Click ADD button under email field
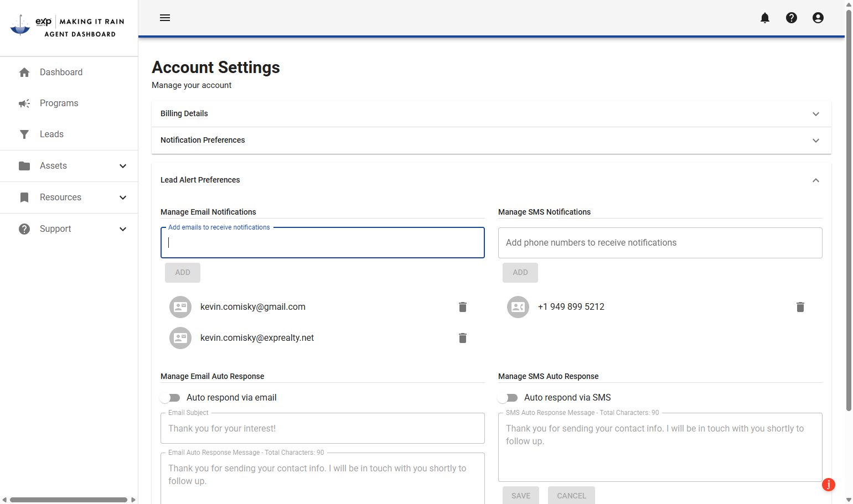This screenshot has height=504, width=853. point(183,273)
